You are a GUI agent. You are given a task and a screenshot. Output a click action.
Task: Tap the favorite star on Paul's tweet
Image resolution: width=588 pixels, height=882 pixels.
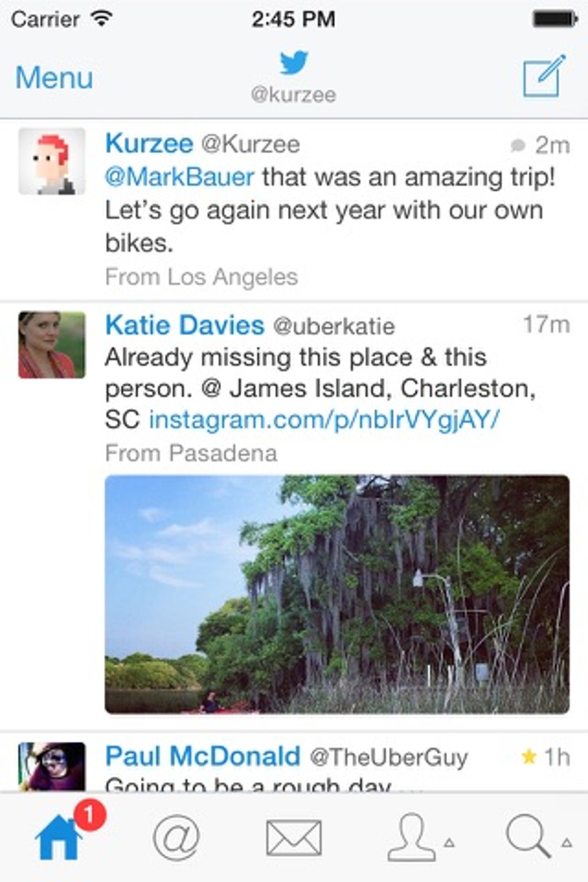click(528, 756)
